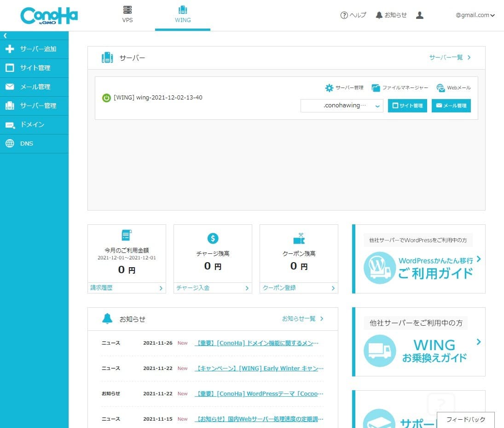Click chevron on WordPressかんたん移行 banner
The height and width of the screenshot is (428, 504).
pos(479,259)
